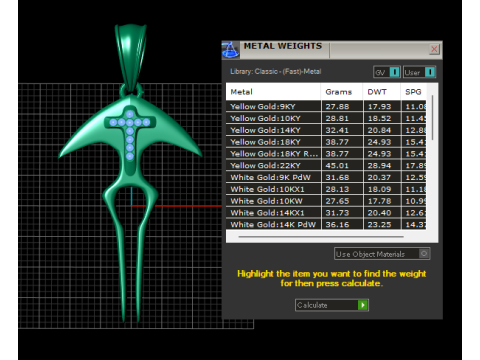Click the horizontal scrollbar of metal list

321,237
